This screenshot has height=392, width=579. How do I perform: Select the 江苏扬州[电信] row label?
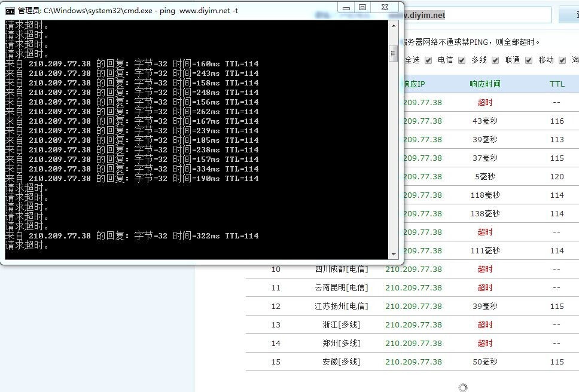coord(342,306)
